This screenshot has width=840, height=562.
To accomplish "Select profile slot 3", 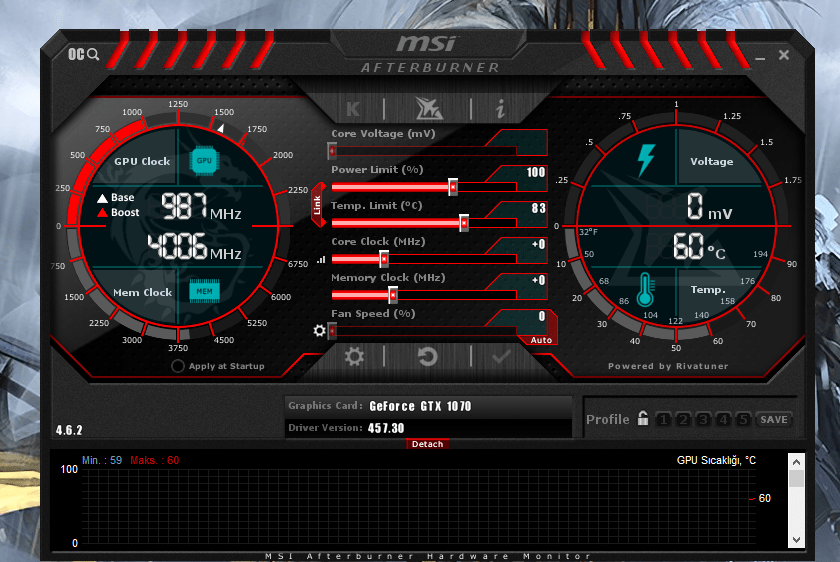I will point(703,419).
